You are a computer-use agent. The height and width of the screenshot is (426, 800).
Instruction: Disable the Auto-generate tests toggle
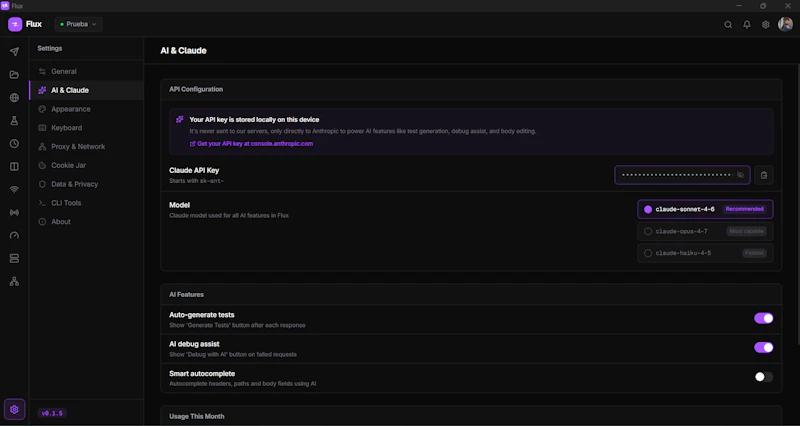[x=763, y=318]
